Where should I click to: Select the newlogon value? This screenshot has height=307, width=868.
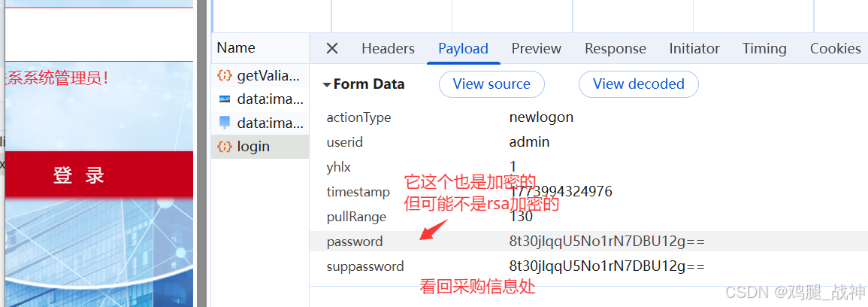point(541,117)
